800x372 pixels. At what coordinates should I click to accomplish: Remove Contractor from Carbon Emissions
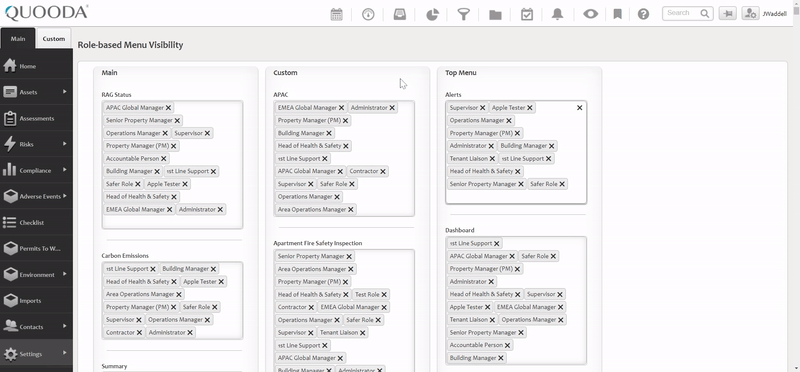[x=139, y=333]
